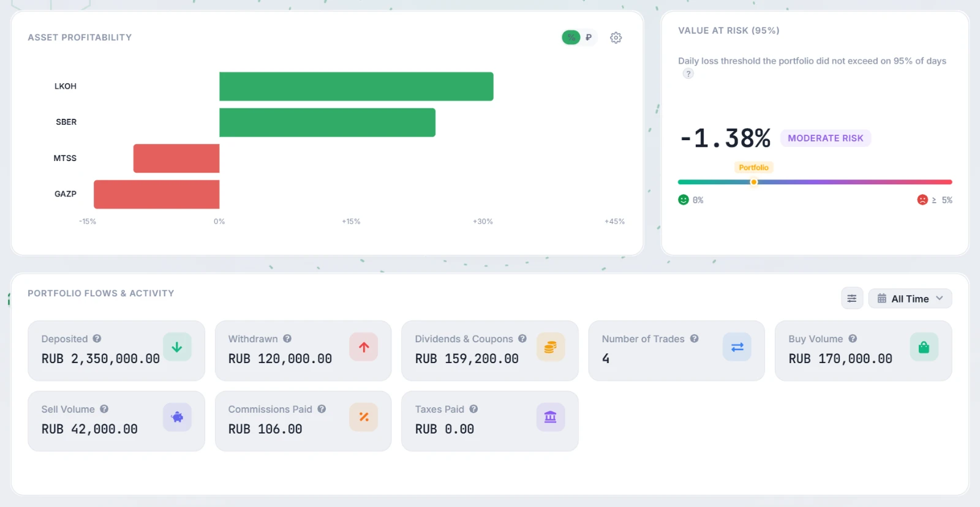This screenshot has width=980, height=507.
Task: Open portfolio flows filter settings button
Action: (852, 299)
